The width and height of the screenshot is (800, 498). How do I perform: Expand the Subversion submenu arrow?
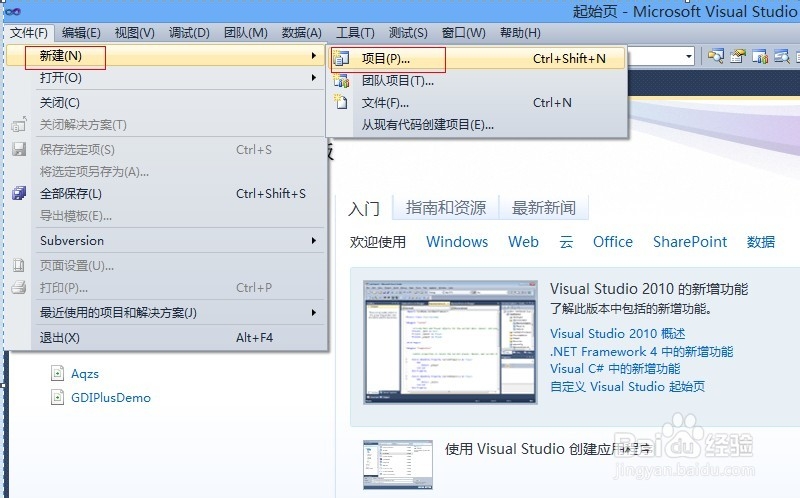313,240
